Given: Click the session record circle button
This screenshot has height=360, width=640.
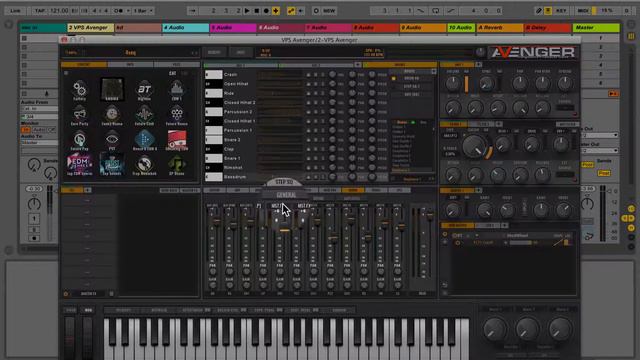Looking at the screenshot, I should tap(316, 11).
